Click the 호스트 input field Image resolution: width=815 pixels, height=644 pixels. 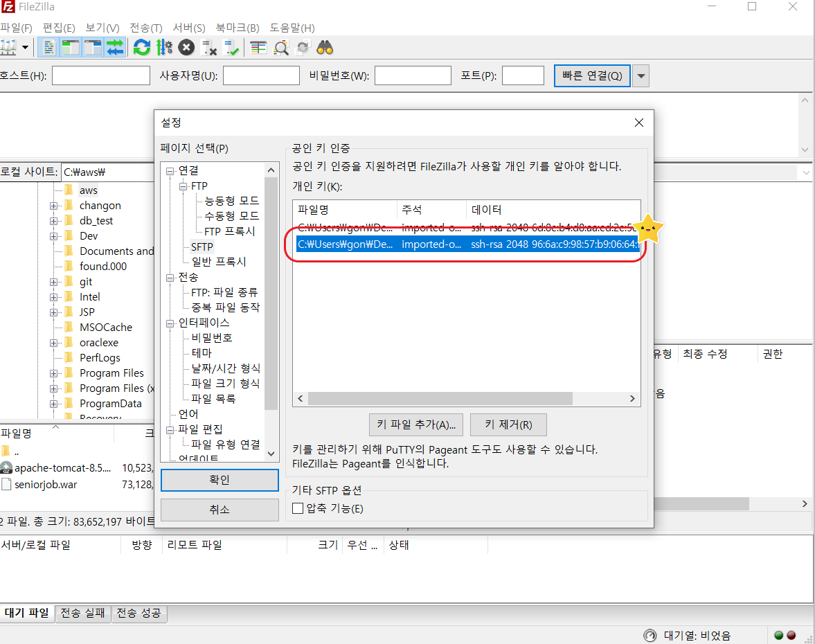tap(101, 76)
